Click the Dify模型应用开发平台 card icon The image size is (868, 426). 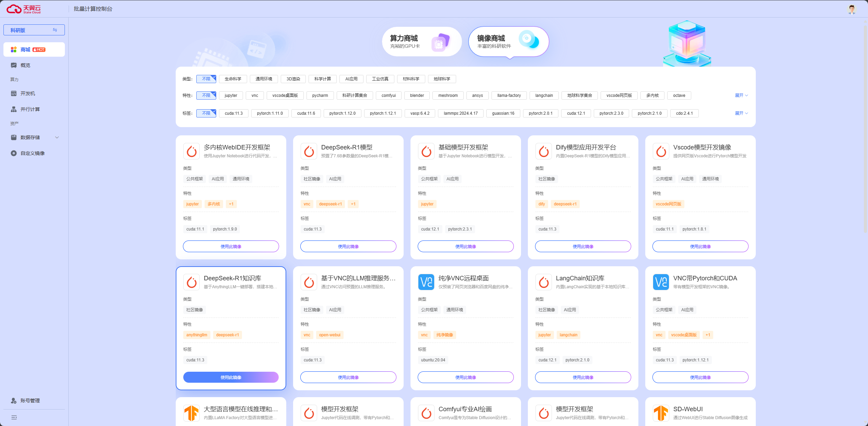544,151
